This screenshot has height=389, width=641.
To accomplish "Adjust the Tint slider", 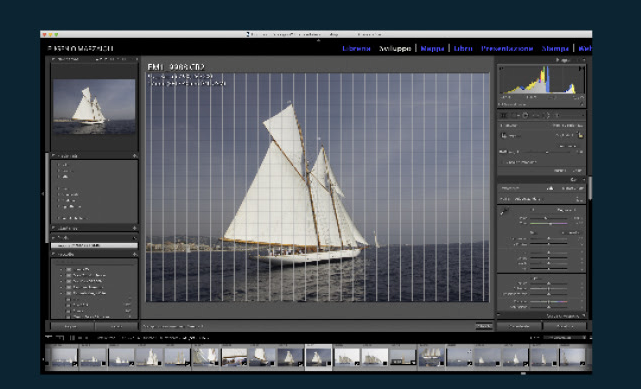I will pyautogui.click(x=548, y=224).
